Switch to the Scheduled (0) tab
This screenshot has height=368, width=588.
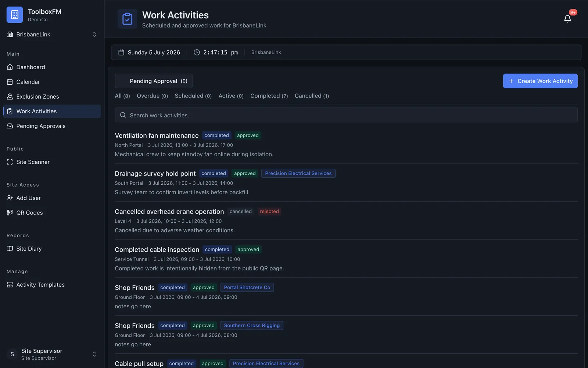click(x=193, y=96)
